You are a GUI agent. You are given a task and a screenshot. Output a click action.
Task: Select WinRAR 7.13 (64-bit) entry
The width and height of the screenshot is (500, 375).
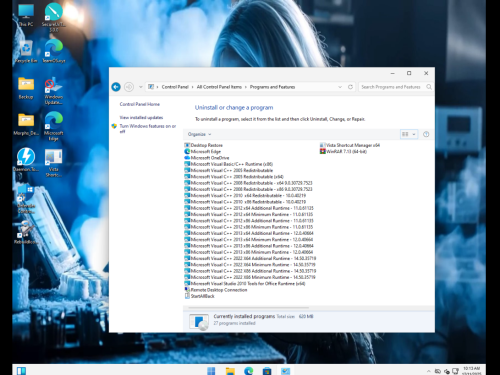[x=343, y=151]
